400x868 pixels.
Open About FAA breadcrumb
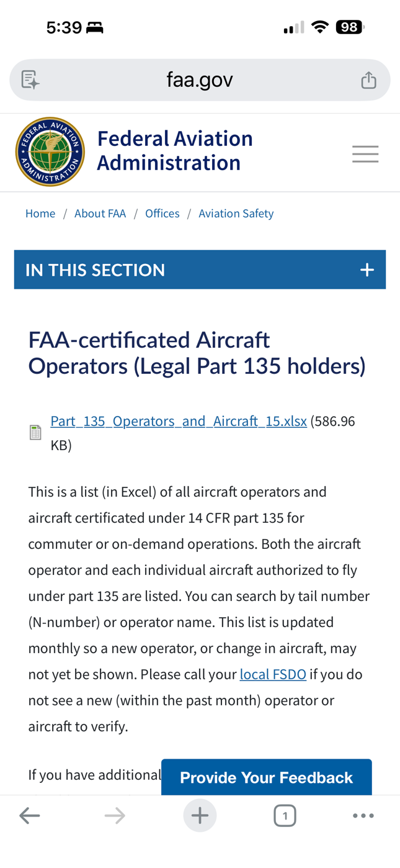click(x=100, y=214)
